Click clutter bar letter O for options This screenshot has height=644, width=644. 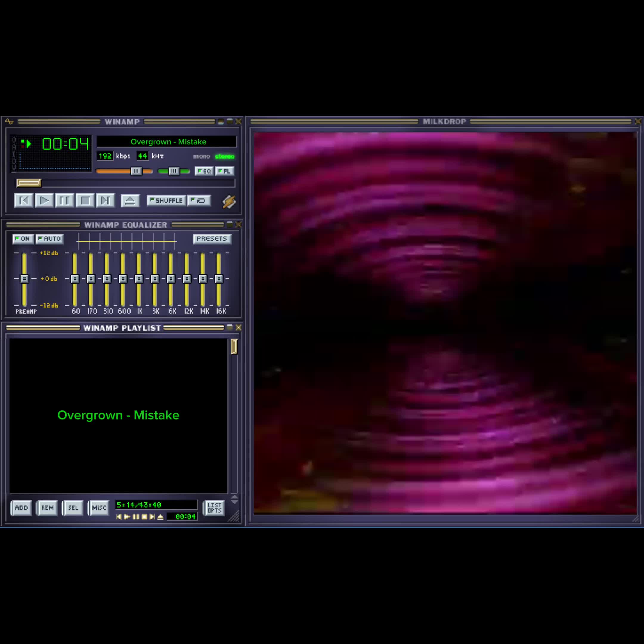tap(14, 140)
